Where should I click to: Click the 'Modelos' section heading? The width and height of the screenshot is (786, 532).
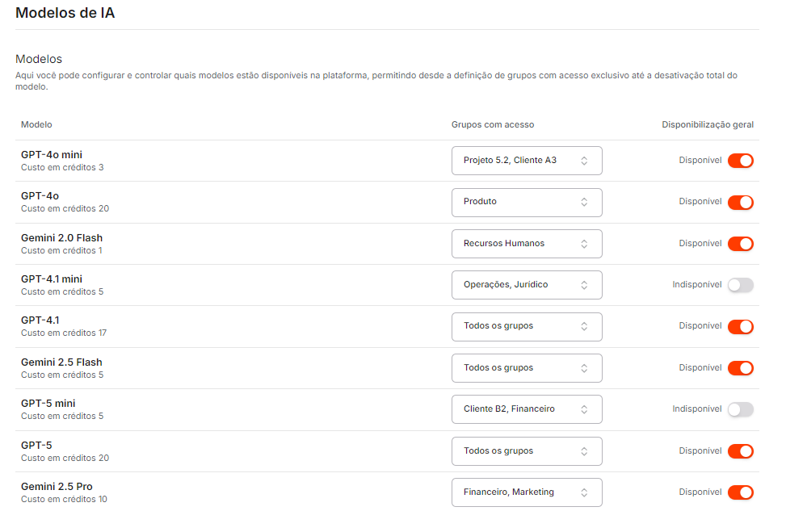pyautogui.click(x=39, y=59)
